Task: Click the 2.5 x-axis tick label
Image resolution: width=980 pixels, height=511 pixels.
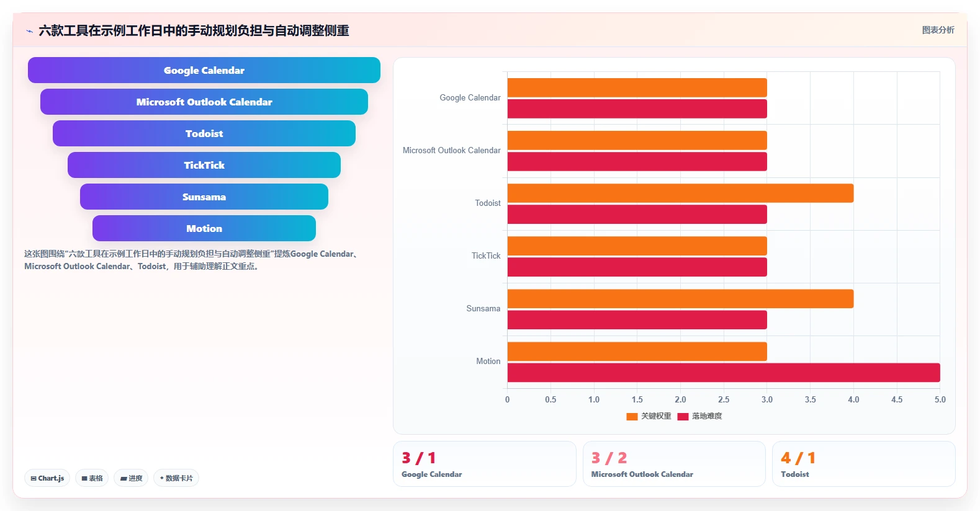Action: point(724,400)
